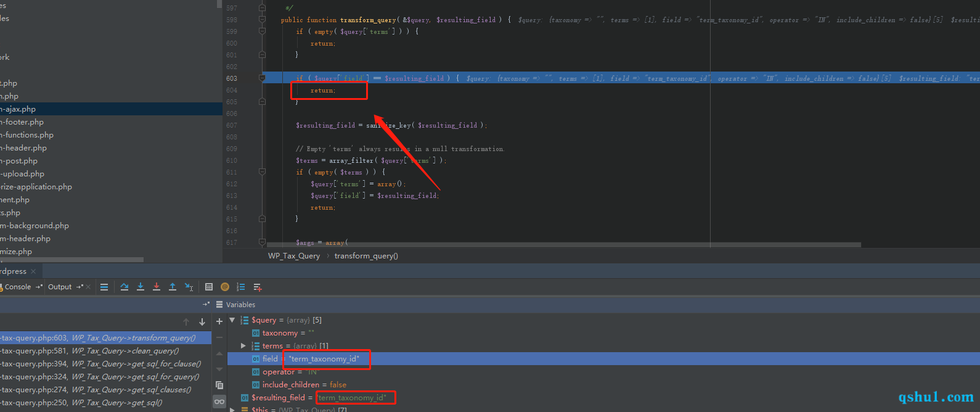Click the restore-layout icon in Frames header

point(206,304)
